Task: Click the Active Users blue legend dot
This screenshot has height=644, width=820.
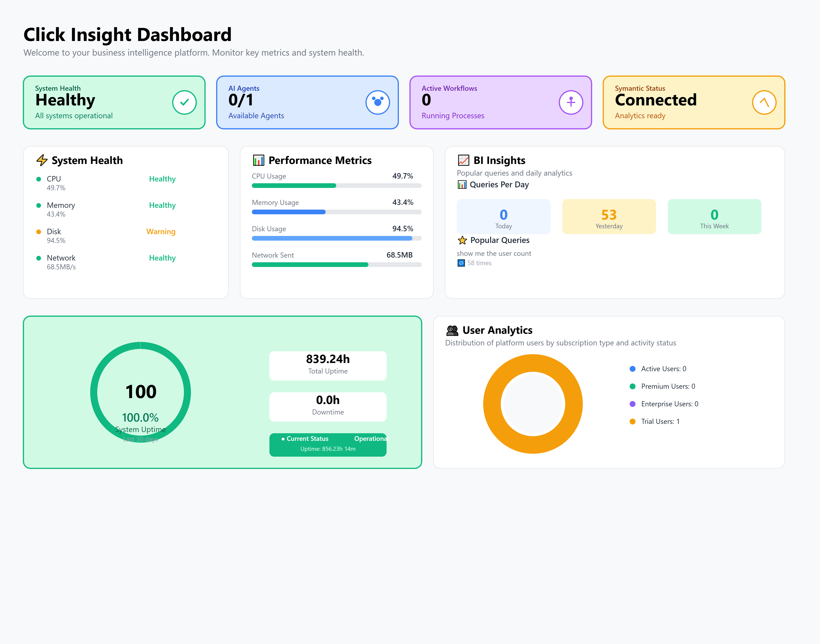Action: [633, 369]
